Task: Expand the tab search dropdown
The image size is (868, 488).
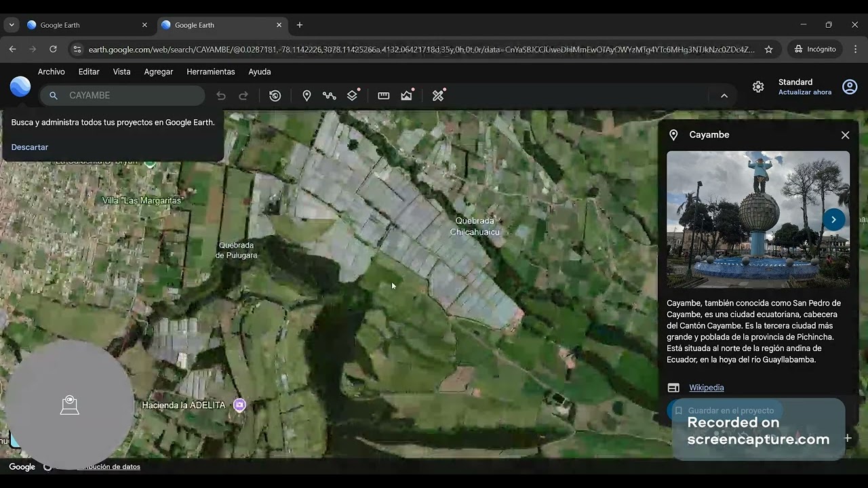Action: pyautogui.click(x=12, y=25)
